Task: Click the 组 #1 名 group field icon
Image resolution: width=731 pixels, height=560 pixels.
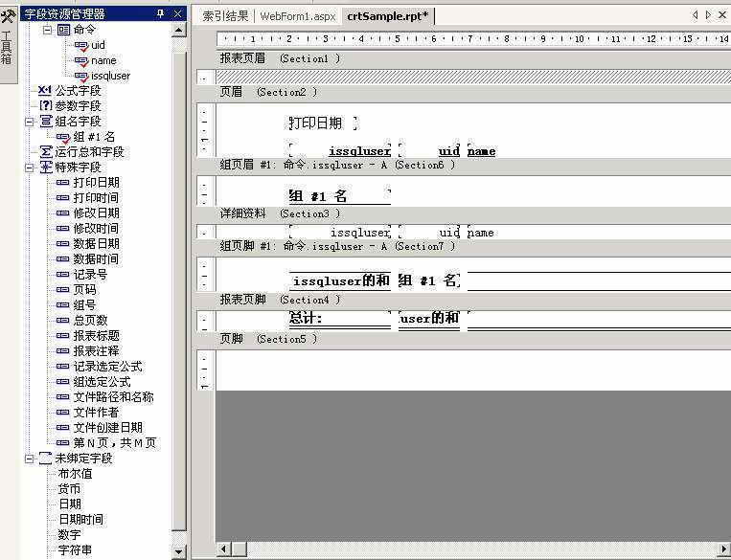Action: tap(63, 137)
